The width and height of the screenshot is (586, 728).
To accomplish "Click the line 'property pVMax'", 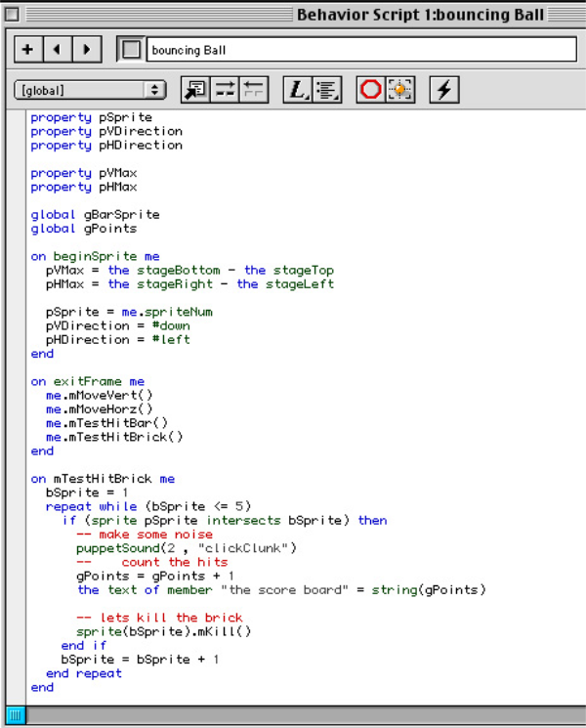I will point(84,173).
